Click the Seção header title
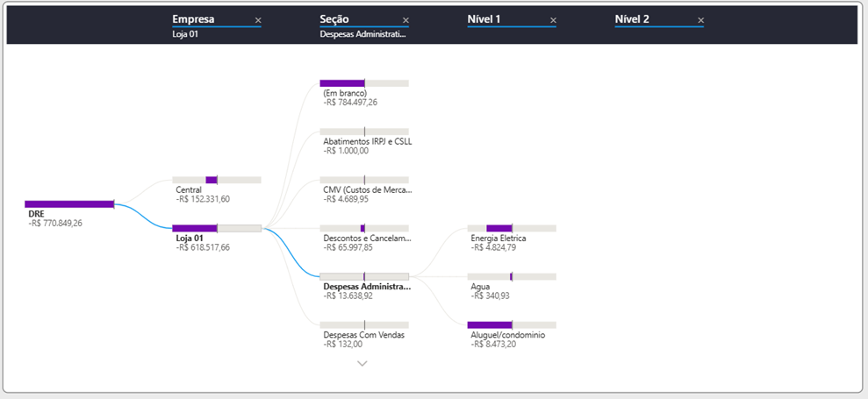The image size is (868, 399). coord(334,19)
